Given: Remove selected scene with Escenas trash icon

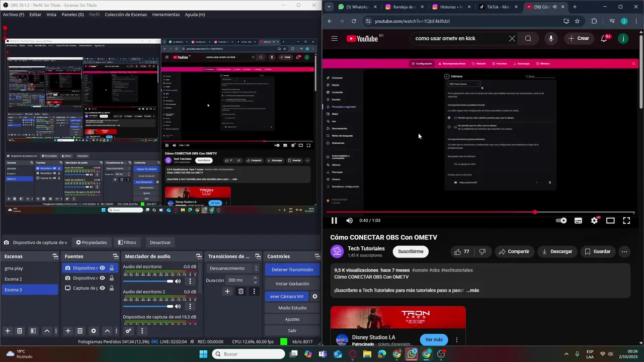Looking at the screenshot, I should click(x=20, y=331).
